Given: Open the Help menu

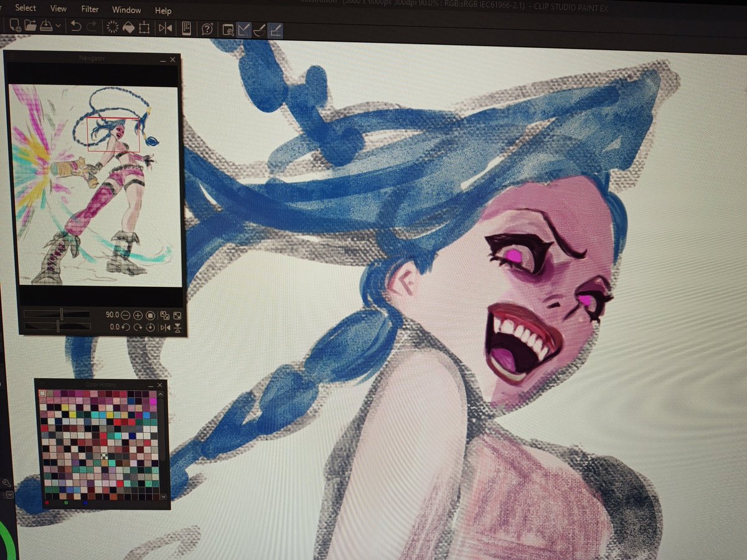Looking at the screenshot, I should [163, 11].
